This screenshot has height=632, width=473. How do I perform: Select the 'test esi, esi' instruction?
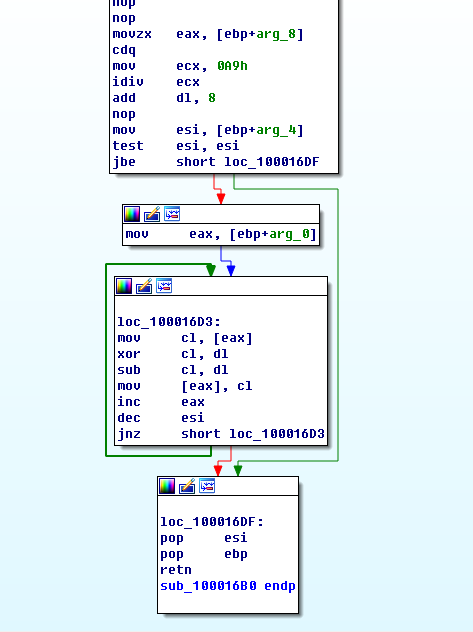click(176, 146)
